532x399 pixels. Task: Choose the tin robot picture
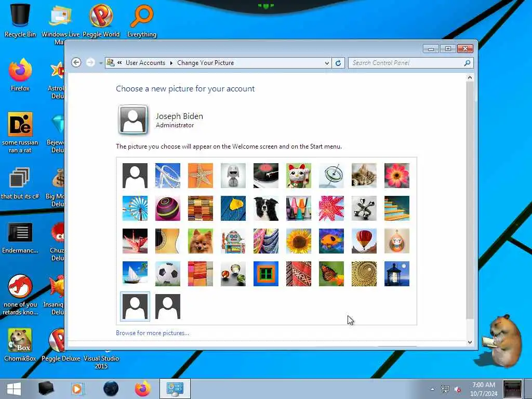point(233,241)
